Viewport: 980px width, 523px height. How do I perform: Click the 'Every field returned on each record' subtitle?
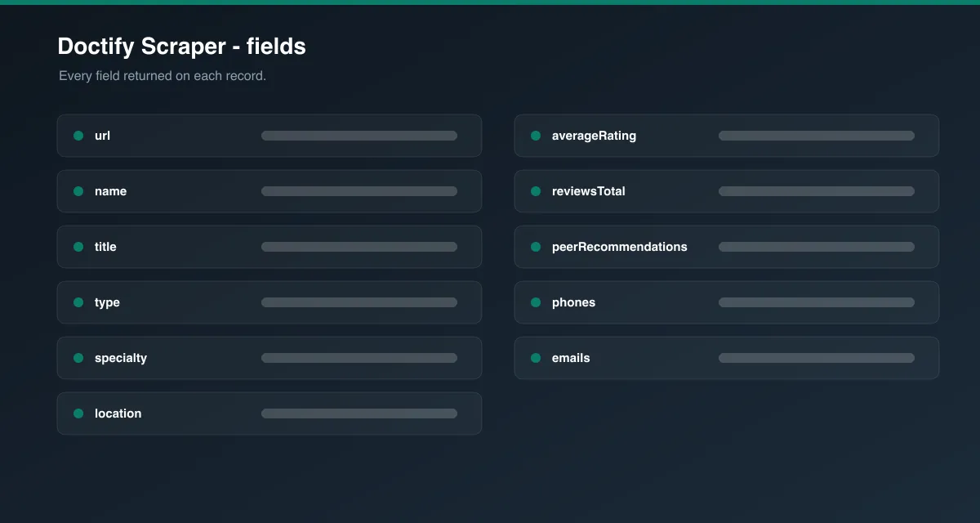point(163,76)
